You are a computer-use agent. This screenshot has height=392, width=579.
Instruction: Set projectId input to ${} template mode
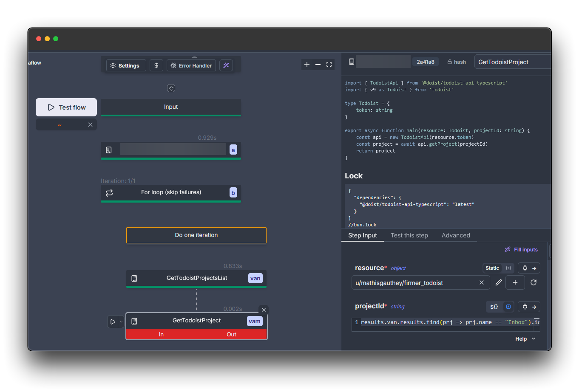(494, 307)
